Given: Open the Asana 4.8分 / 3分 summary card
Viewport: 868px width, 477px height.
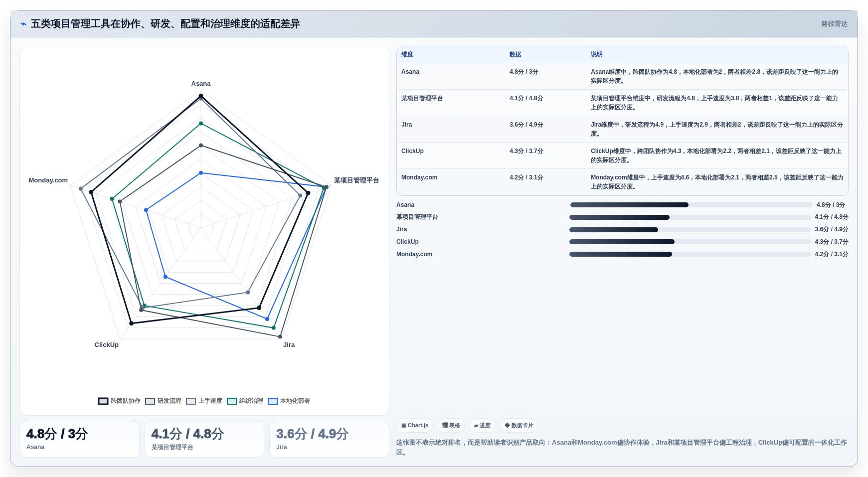Looking at the screenshot, I should pyautogui.click(x=79, y=439).
